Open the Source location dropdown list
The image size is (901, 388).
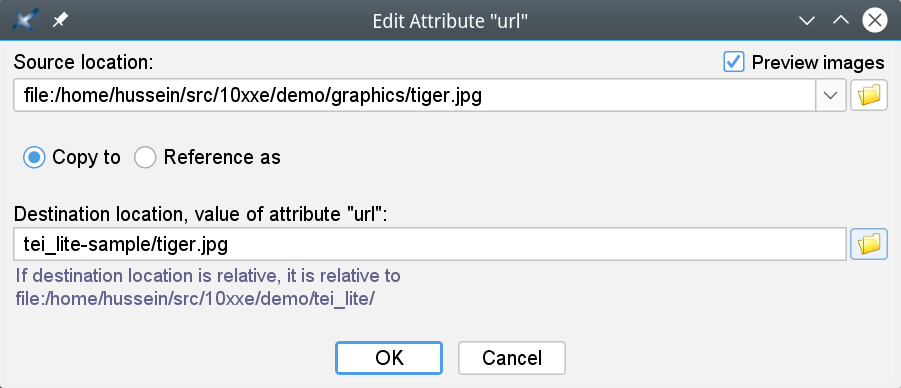(x=830, y=95)
